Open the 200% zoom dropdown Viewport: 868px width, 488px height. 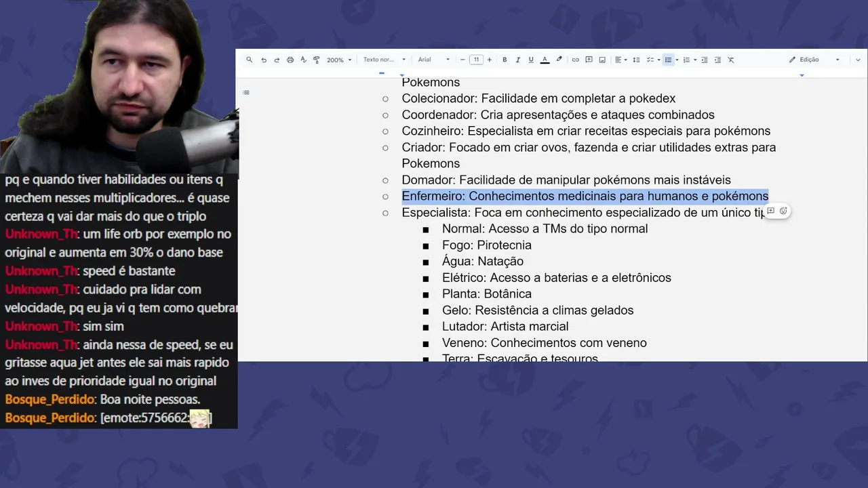click(x=339, y=60)
